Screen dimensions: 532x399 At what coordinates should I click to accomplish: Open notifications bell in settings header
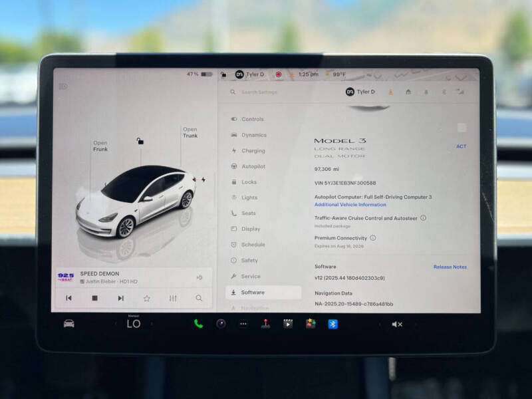tap(426, 92)
